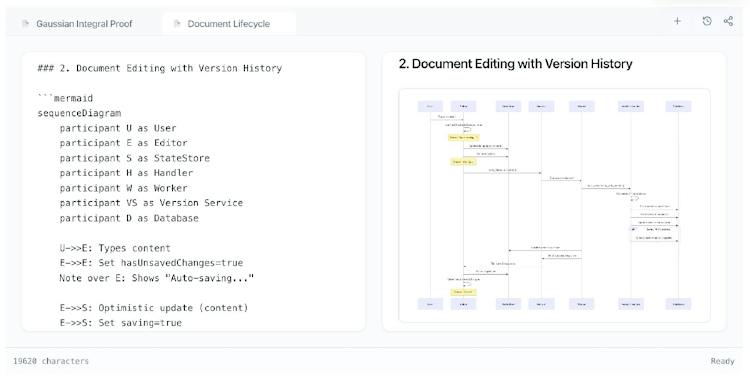Click the line "E->>E: Set hasUnsavedChanges=true"
The height and width of the screenshot is (379, 750).
pos(151,263)
